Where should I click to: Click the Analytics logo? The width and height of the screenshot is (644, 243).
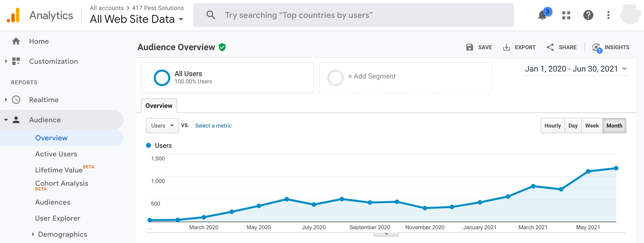[14, 15]
